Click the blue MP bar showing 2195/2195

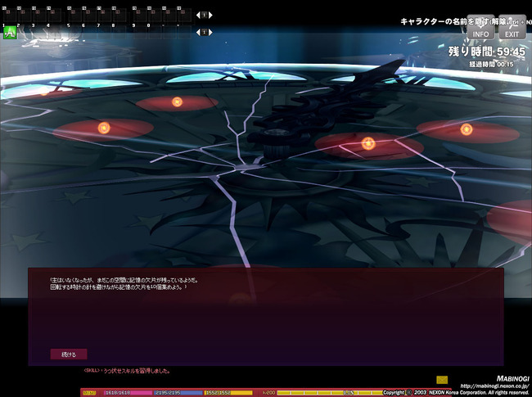[178, 393]
